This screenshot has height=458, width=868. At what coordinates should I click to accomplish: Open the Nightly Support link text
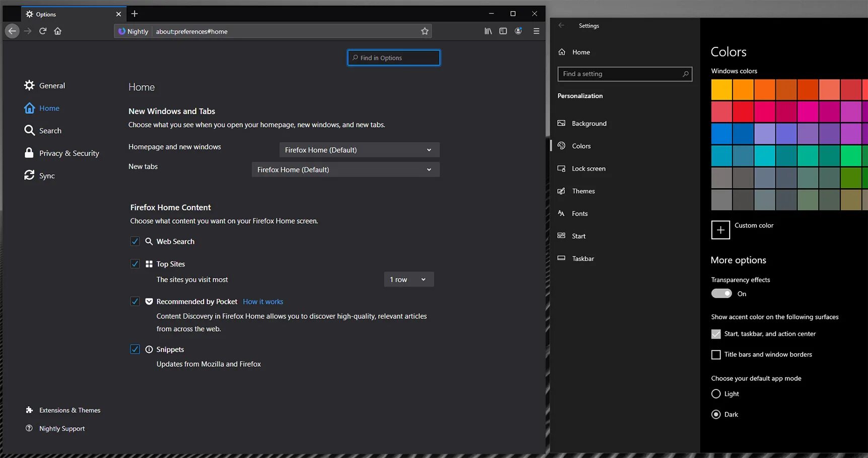[62, 429]
